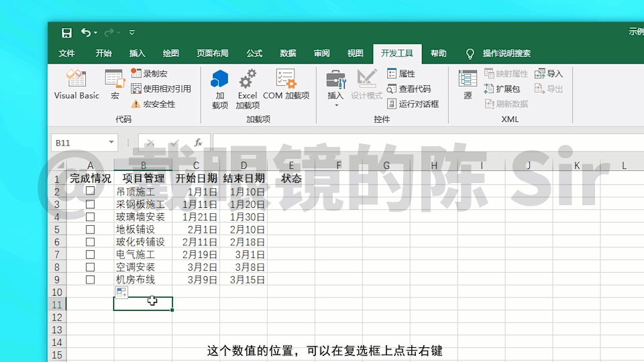Image resolution: width=644 pixels, height=362 pixels.
Task: Select cell with date 2月19日
Action: [x=196, y=255]
